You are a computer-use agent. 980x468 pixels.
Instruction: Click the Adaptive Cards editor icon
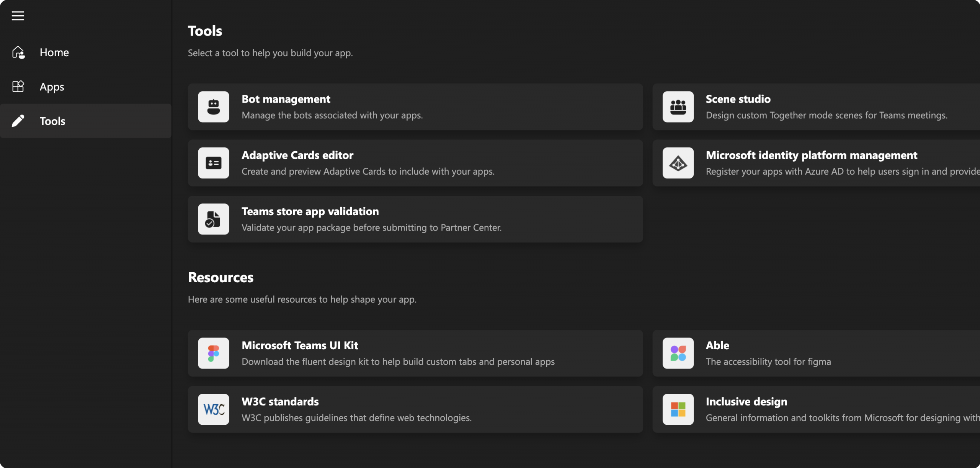(x=214, y=163)
